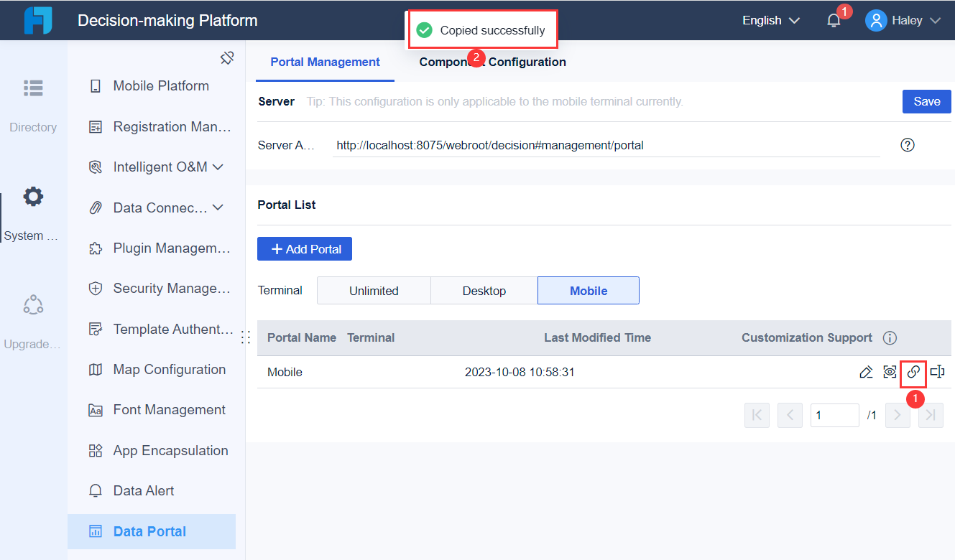Switch to Component Configuration tab
This screenshot has width=955, height=560.
click(492, 62)
